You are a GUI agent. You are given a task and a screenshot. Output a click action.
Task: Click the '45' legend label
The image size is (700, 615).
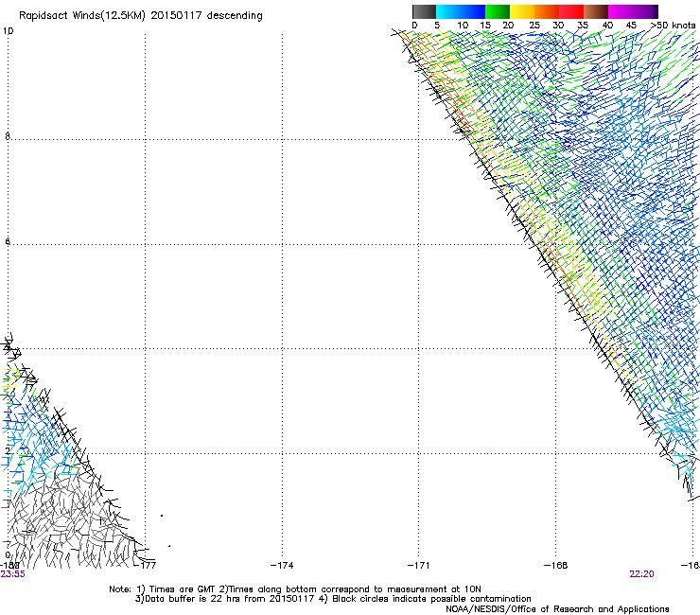coord(631,26)
